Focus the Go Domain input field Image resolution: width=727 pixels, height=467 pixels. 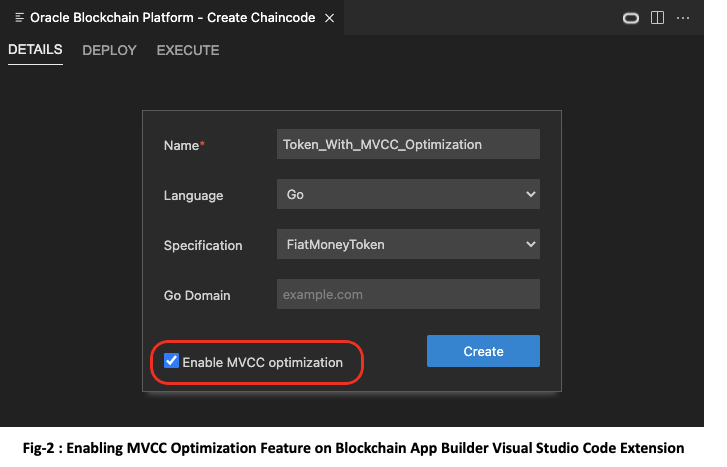tap(408, 295)
